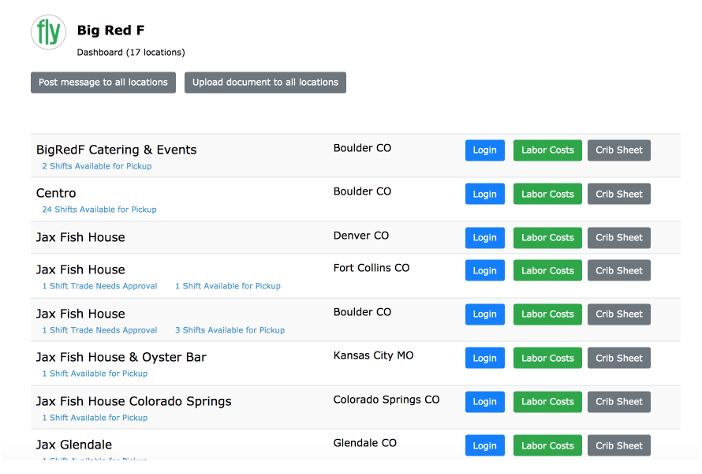
Task: Open Labor Costs for Kansas City location
Action: point(548,358)
